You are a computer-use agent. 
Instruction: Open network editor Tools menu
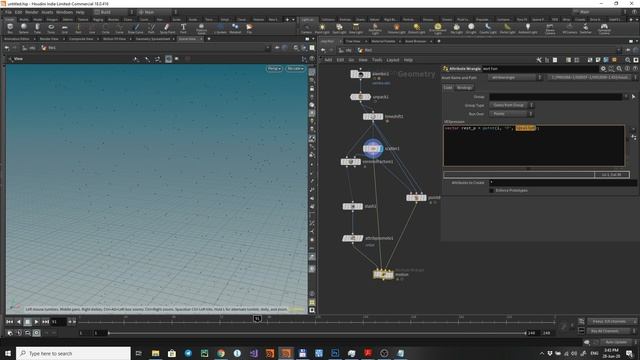(377, 60)
